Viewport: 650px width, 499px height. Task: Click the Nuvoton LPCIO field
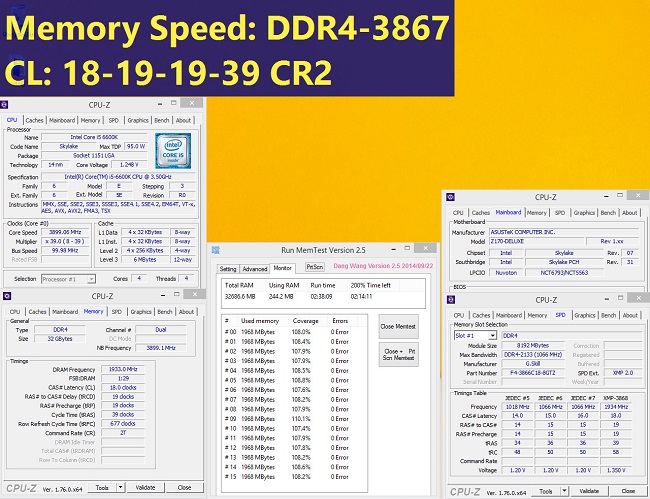coord(506,273)
